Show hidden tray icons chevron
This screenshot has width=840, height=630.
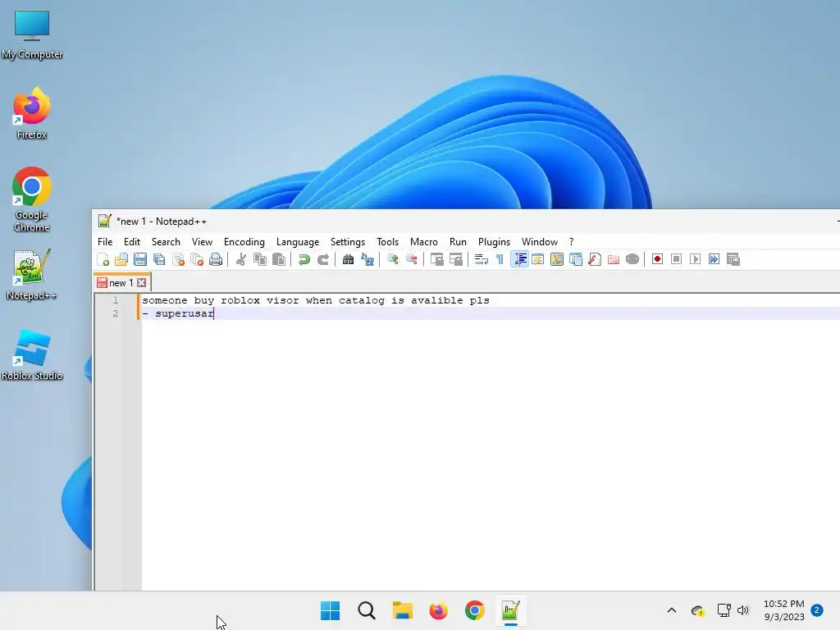tap(672, 610)
